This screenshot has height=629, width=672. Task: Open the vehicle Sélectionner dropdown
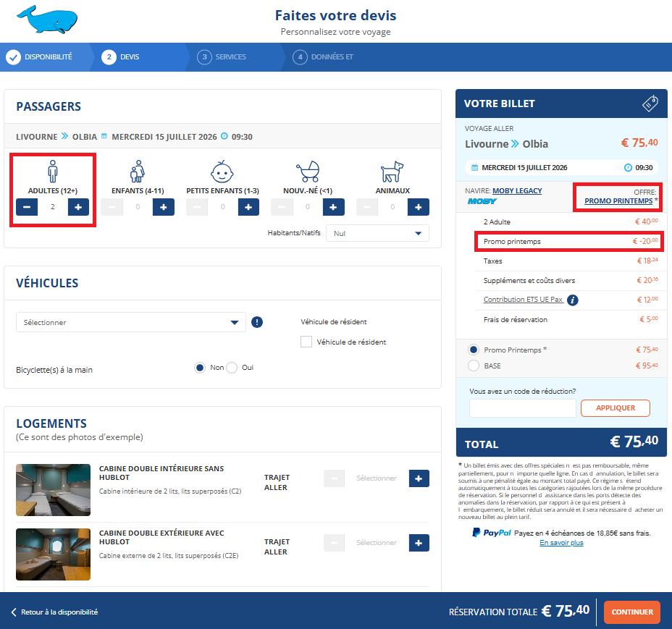[131, 323]
